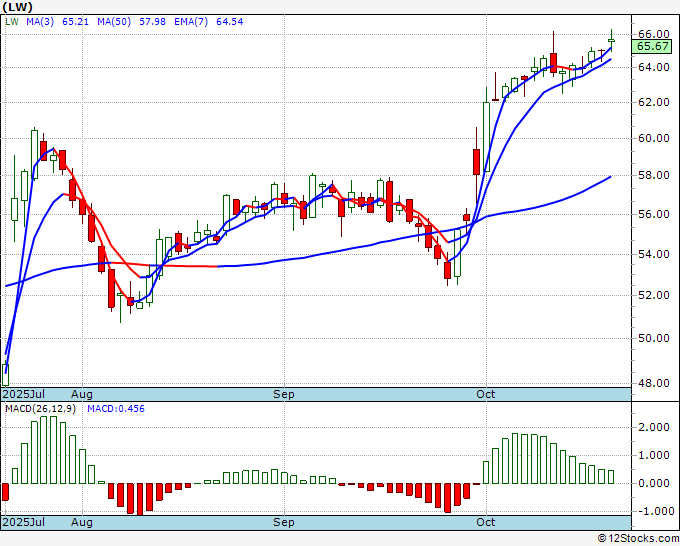Image resolution: width=680 pixels, height=546 pixels.
Task: Click 2025Jul on the price chart axis
Action: 24,394
